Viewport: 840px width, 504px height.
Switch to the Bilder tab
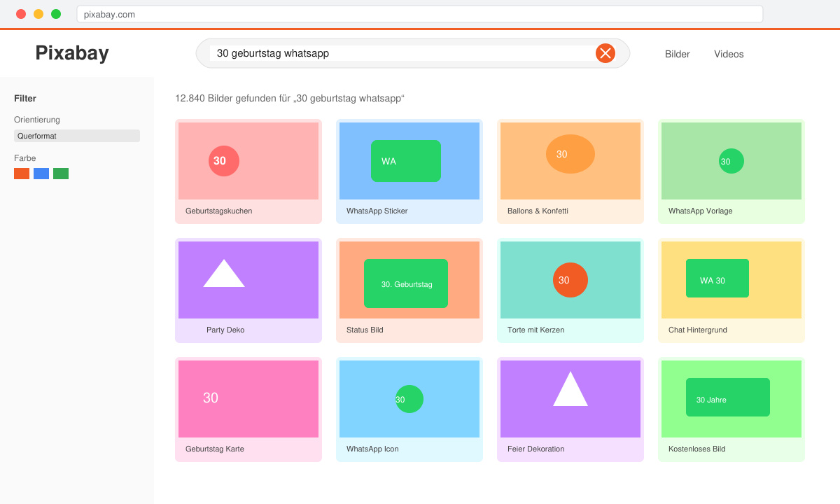pyautogui.click(x=678, y=54)
